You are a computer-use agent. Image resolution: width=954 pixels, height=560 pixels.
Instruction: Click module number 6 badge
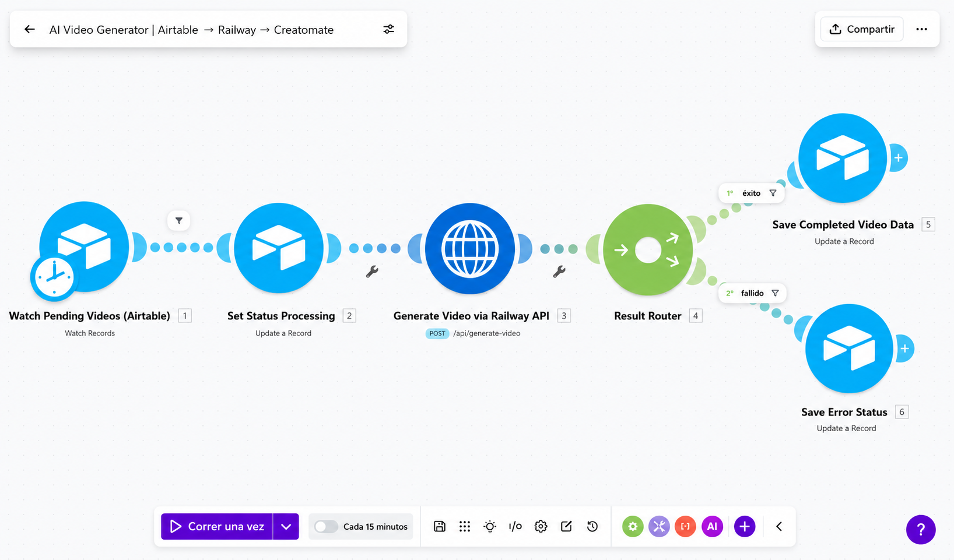(x=902, y=412)
